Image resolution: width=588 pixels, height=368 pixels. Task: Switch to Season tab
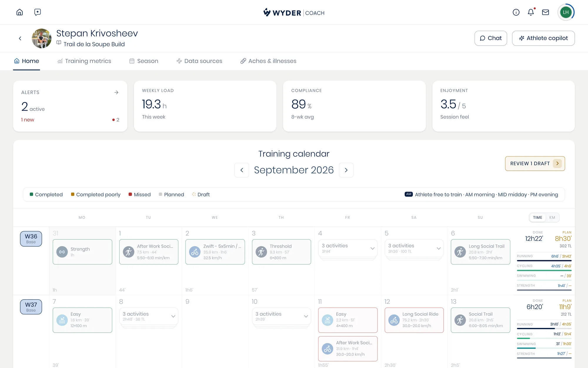[144, 61]
